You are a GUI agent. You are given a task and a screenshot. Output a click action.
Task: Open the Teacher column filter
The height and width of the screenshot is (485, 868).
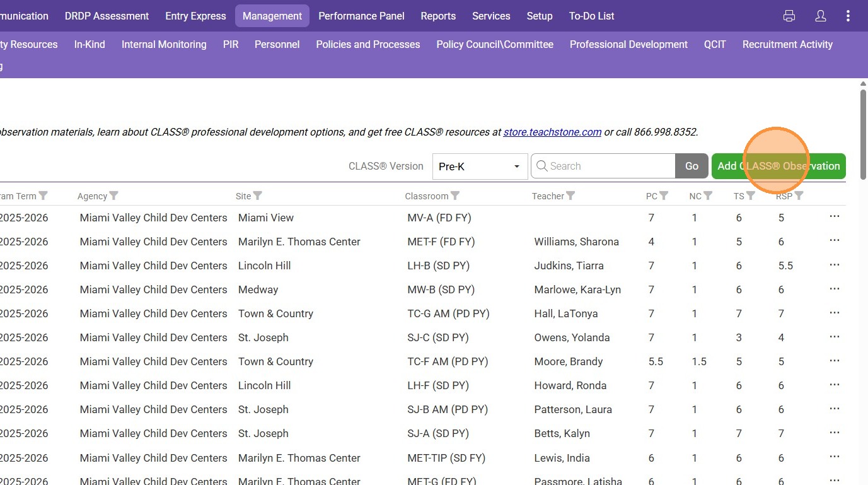pos(570,196)
